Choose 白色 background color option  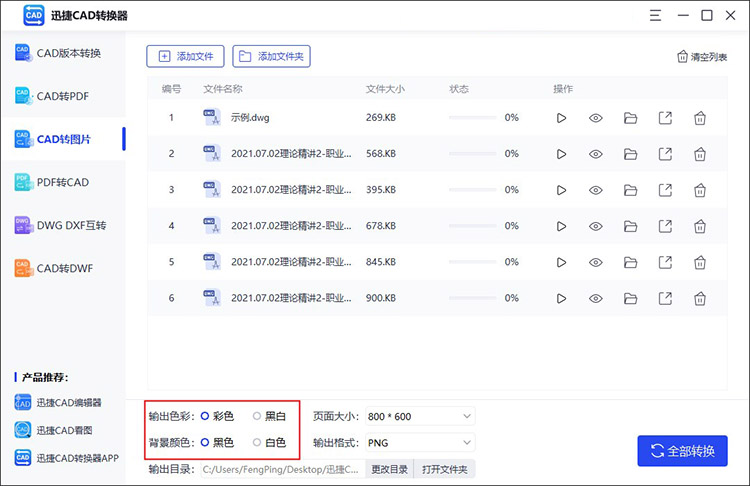click(257, 442)
